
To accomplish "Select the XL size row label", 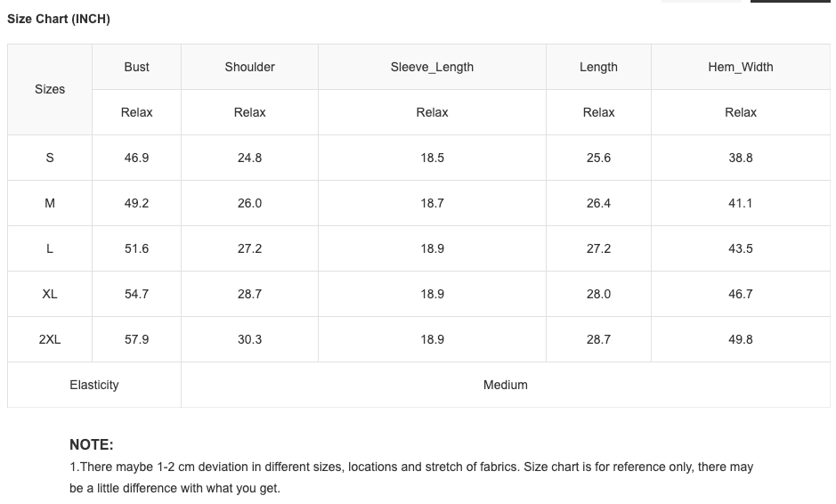I will click(50, 294).
